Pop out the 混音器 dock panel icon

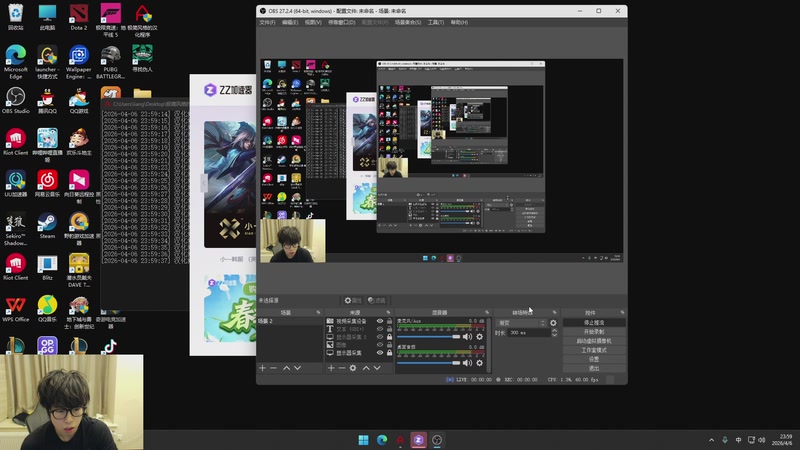click(x=487, y=312)
